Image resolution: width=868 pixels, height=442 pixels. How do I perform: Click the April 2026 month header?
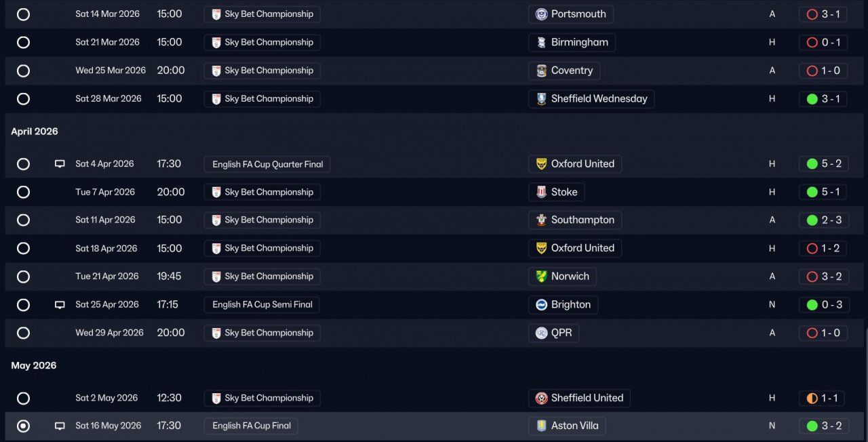(35, 132)
